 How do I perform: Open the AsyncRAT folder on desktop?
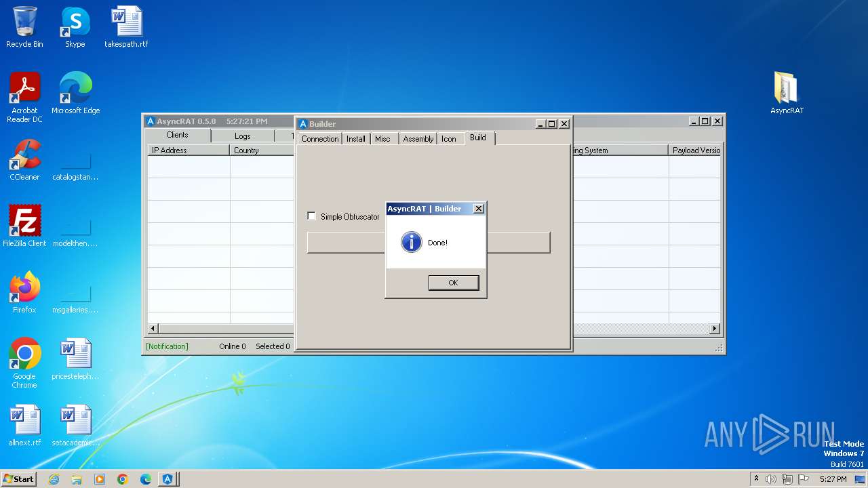787,94
